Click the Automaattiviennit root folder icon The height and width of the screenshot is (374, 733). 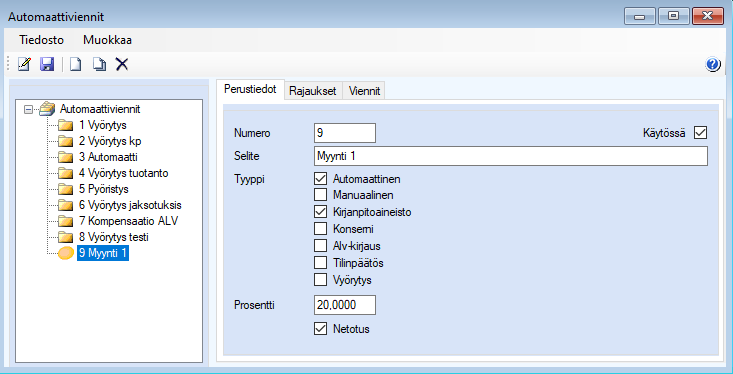(x=48, y=109)
